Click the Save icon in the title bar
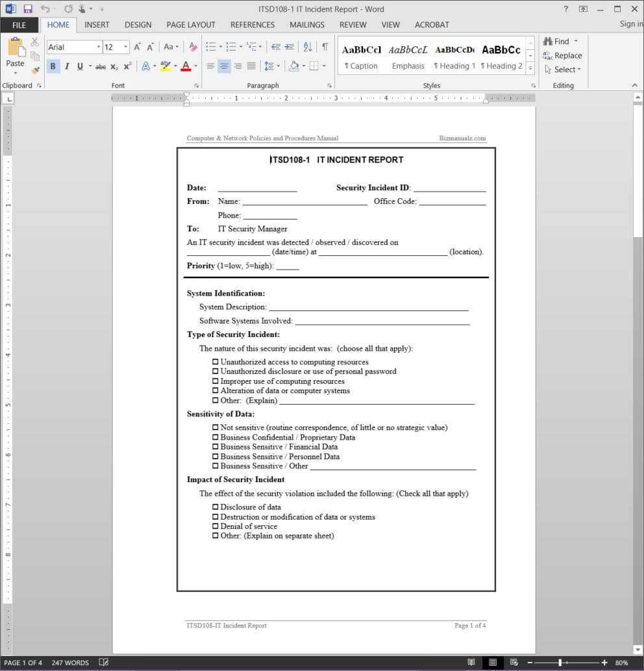This screenshot has height=671, width=644. coord(27,9)
